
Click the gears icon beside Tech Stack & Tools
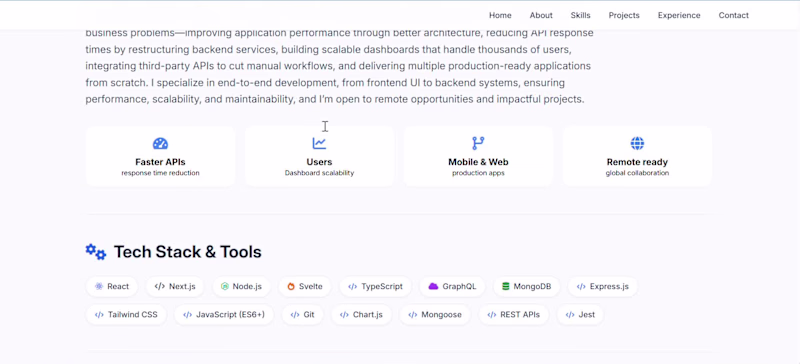(95, 251)
